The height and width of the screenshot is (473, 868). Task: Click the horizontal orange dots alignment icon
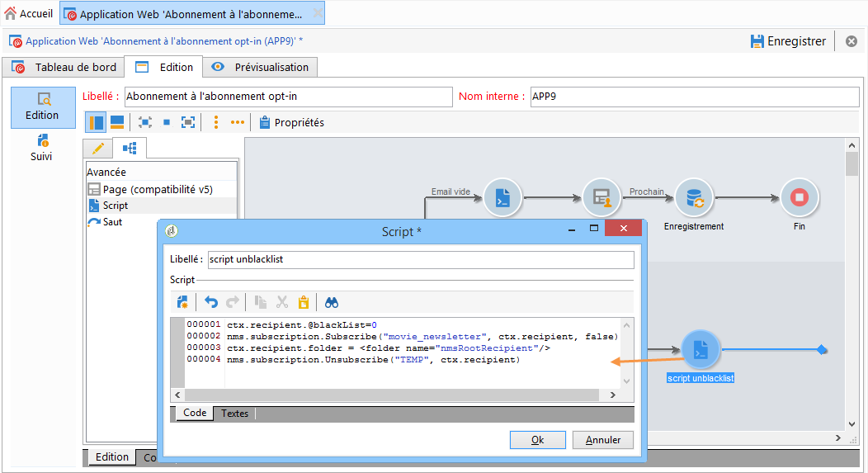[x=238, y=122]
